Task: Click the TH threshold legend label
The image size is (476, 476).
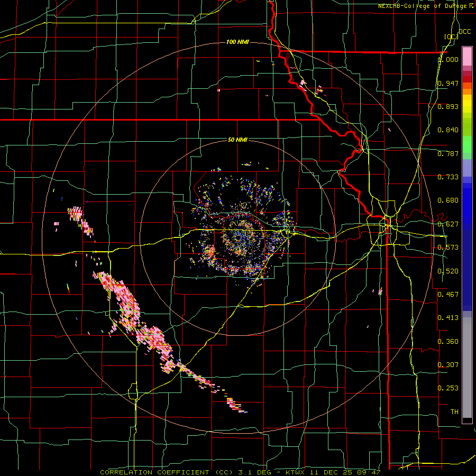Action: tap(454, 412)
